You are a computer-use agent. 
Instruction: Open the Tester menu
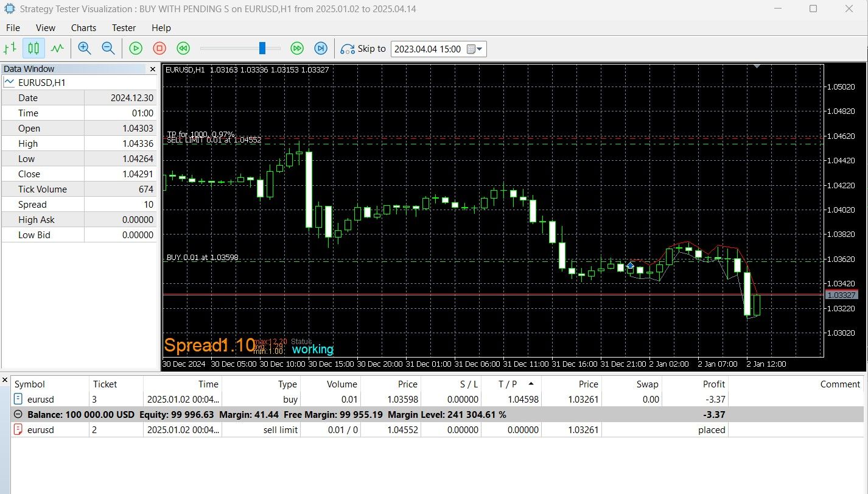[x=124, y=28]
